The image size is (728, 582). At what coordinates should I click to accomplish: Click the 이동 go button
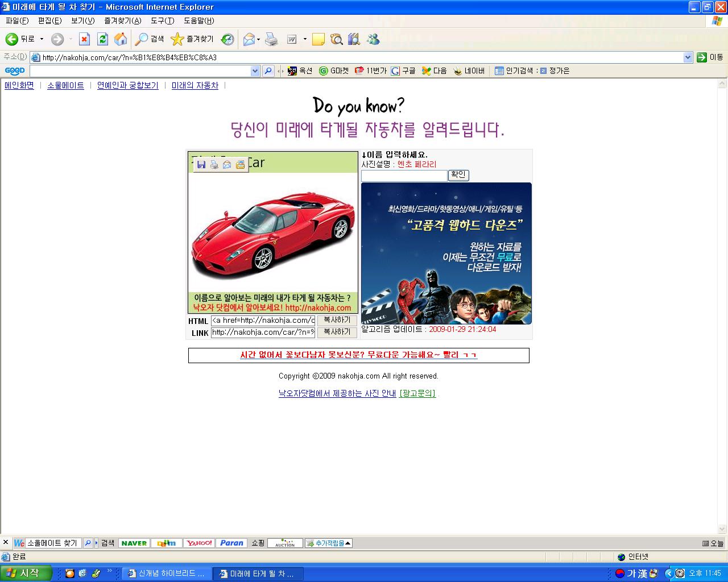point(710,57)
